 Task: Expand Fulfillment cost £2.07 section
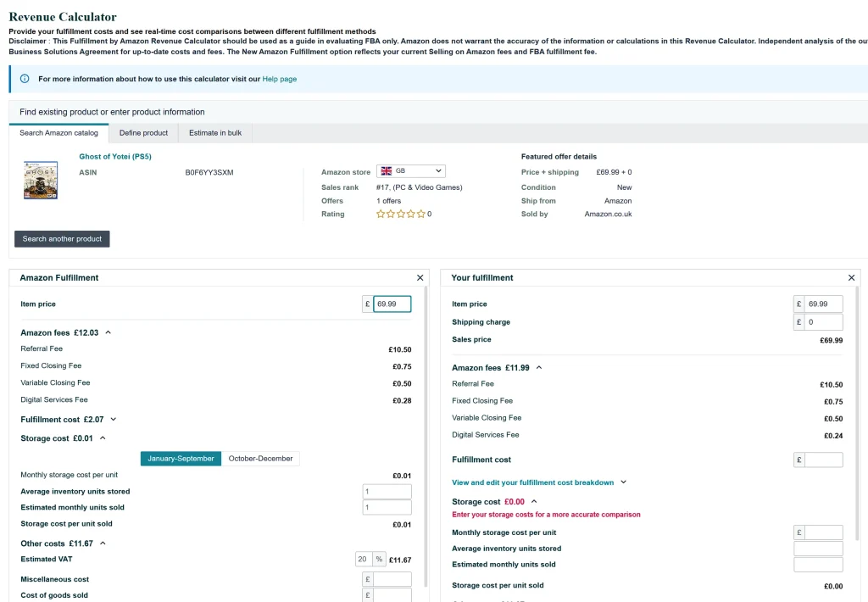coord(114,419)
